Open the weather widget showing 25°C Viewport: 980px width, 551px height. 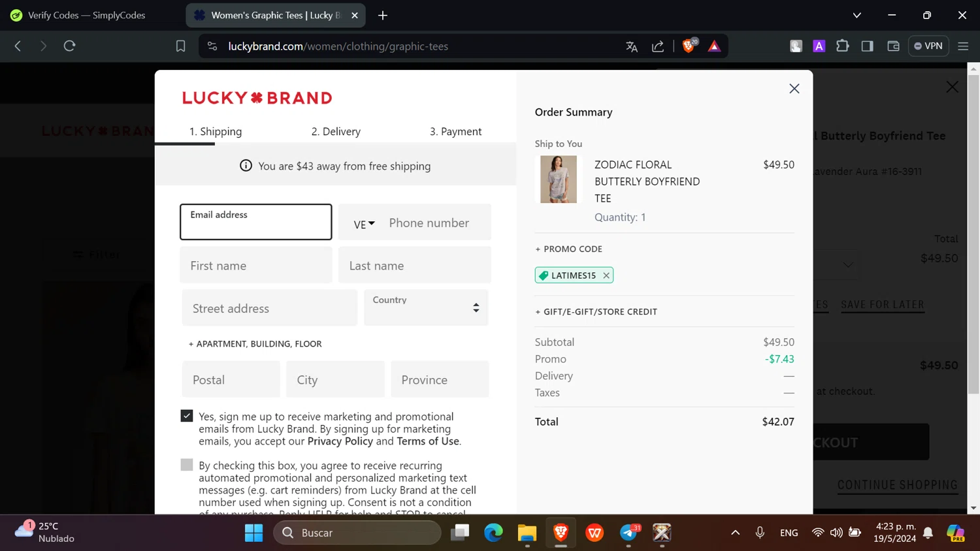pyautogui.click(x=44, y=532)
